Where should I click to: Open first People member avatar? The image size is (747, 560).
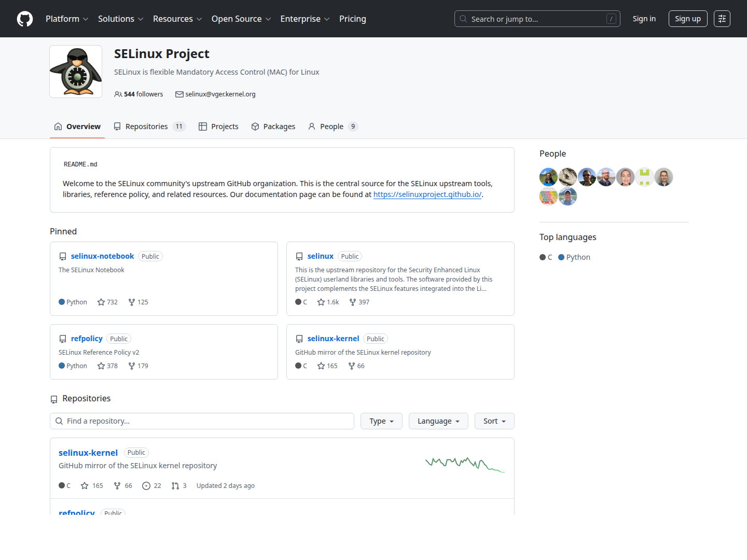point(548,177)
